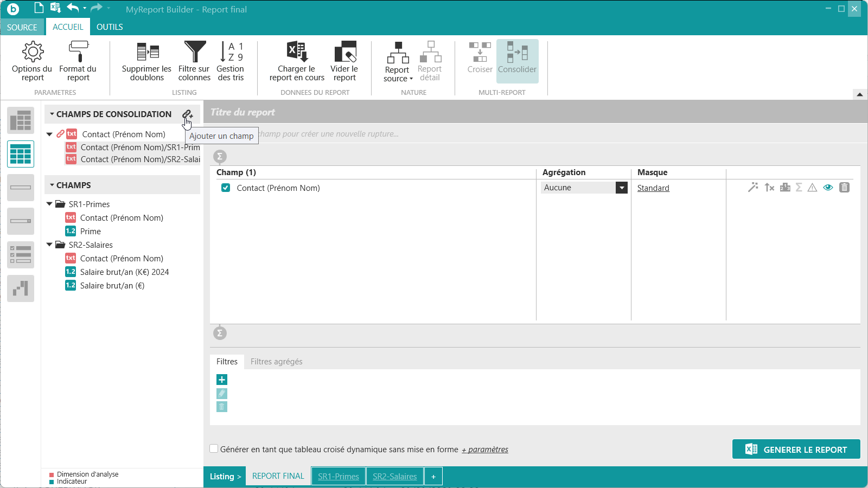Click GENERER LE REPORT button
Screen dimensions: 868x488
click(x=796, y=450)
